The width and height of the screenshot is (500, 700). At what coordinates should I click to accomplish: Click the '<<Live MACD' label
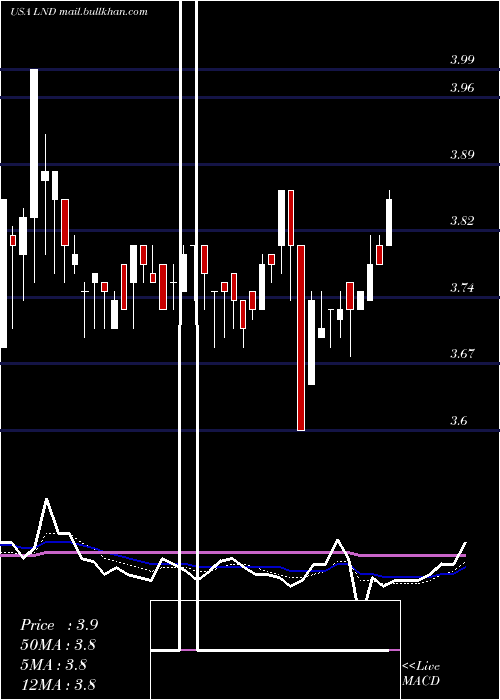(x=421, y=674)
